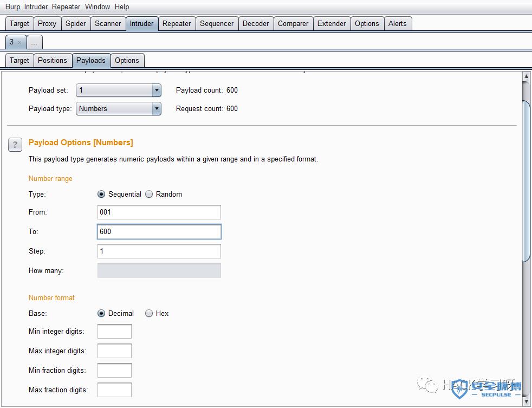The width and height of the screenshot is (532, 408).
Task: Close Intruder attack tab 3
Action: click(20, 42)
